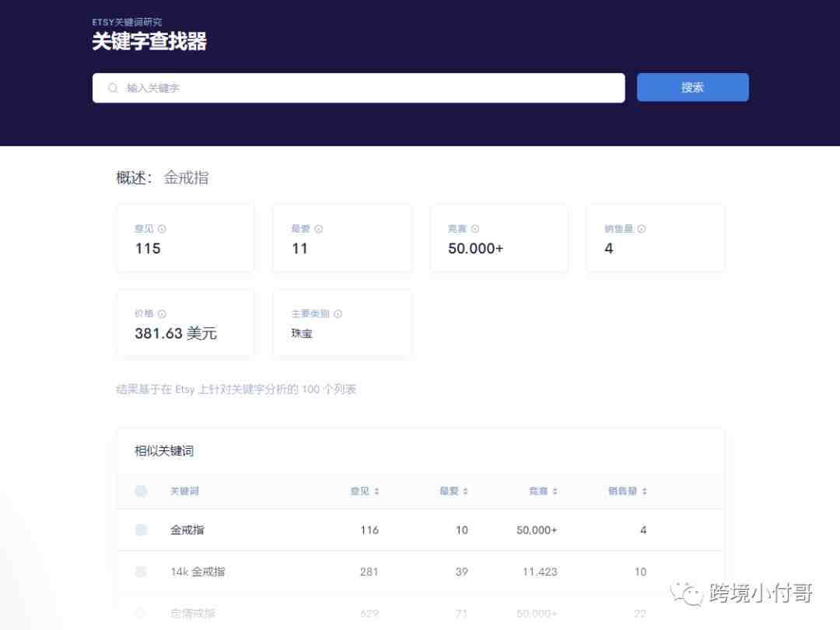The width and height of the screenshot is (840, 630).
Task: Open info icon beside 常见 card label
Action: (162, 229)
